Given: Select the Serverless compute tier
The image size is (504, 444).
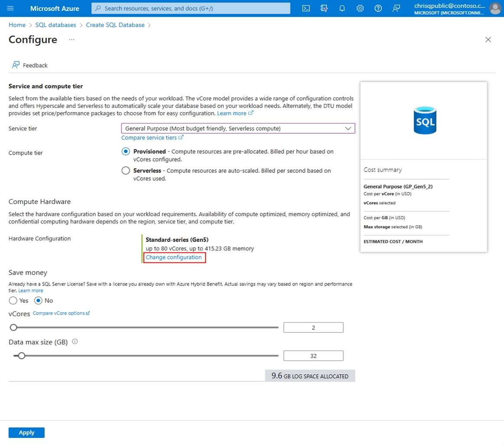Looking at the screenshot, I should tap(126, 171).
